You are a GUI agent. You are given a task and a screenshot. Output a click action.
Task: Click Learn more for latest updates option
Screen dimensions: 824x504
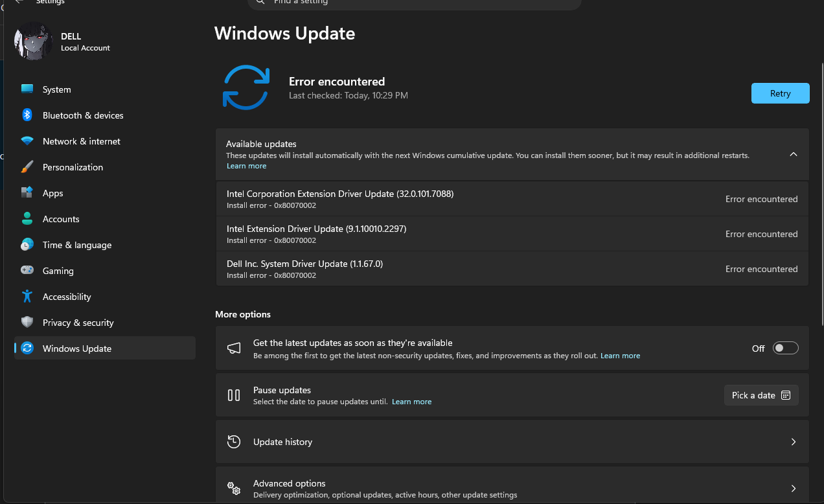(620, 356)
